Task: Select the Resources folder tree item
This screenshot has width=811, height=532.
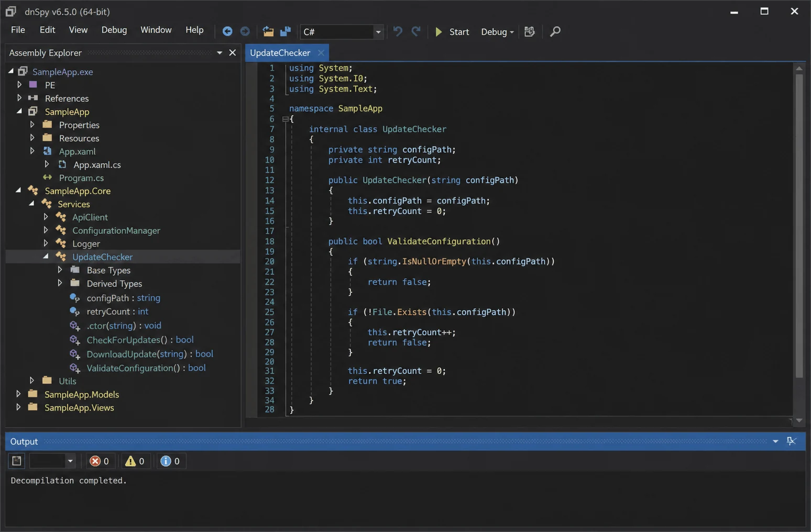Action: [x=79, y=138]
